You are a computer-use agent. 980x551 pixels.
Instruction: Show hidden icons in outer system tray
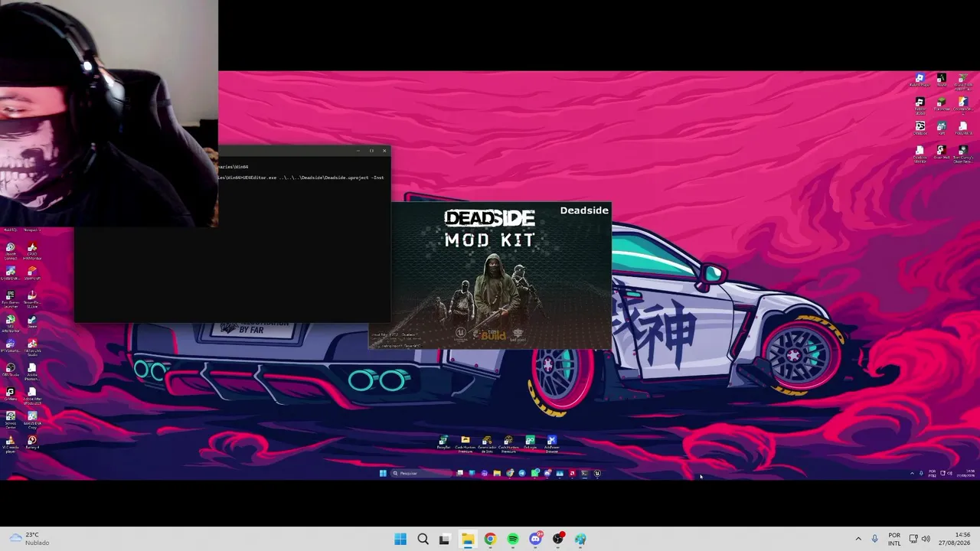pos(858,539)
